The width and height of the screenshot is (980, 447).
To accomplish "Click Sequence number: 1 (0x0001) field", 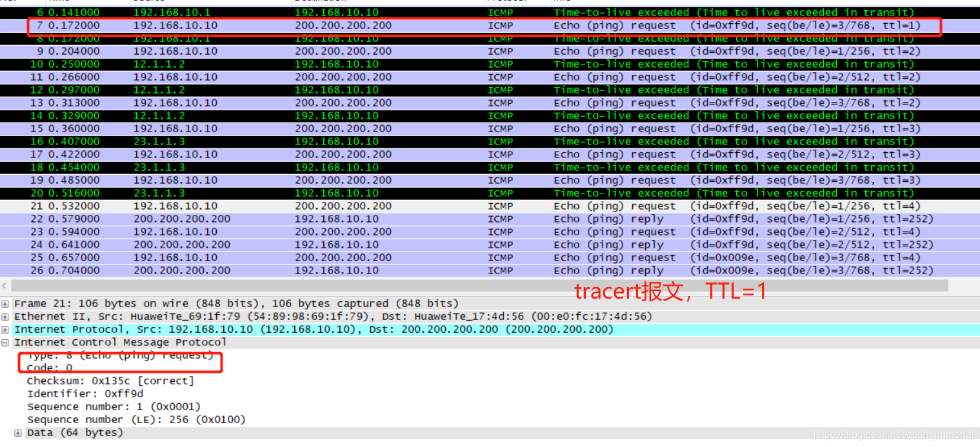I will tap(114, 407).
